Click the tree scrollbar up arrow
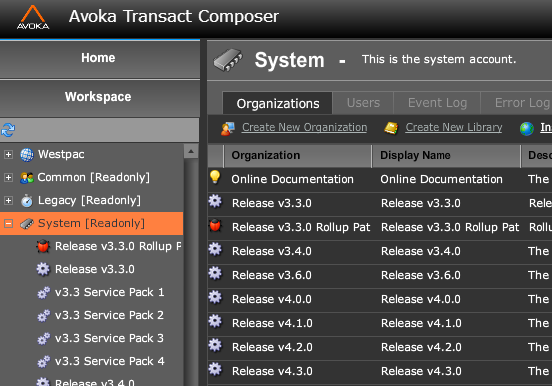This screenshot has width=552, height=386. [190, 152]
